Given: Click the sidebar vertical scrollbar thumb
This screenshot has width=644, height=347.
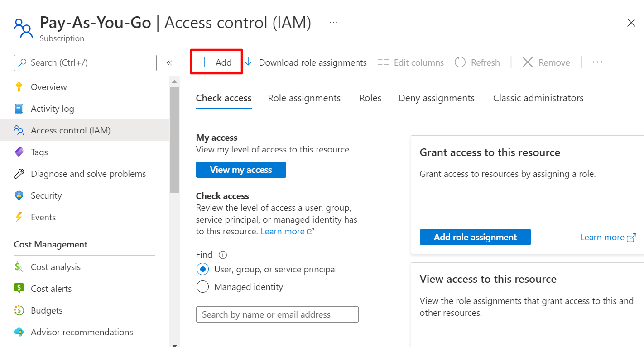Looking at the screenshot, I should point(174,140).
